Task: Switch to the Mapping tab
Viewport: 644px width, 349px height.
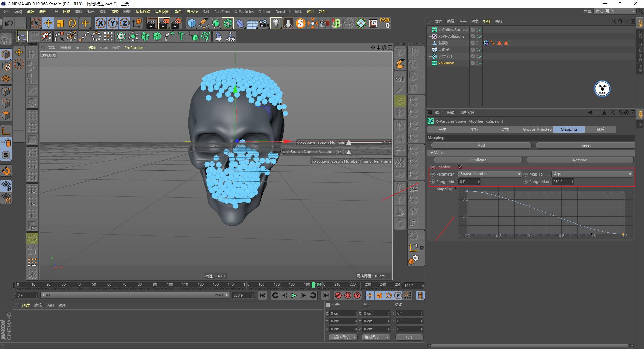Action: coord(569,129)
